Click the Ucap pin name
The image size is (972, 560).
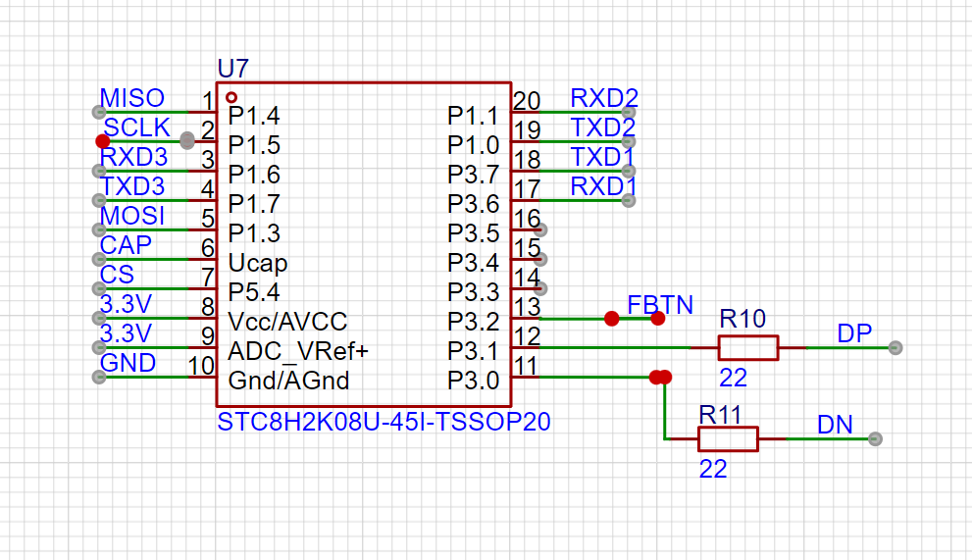258,264
